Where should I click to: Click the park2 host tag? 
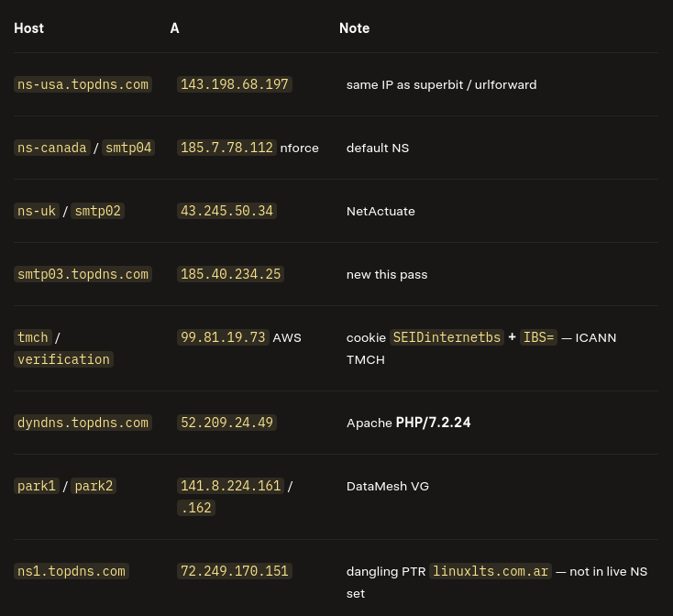click(x=94, y=486)
